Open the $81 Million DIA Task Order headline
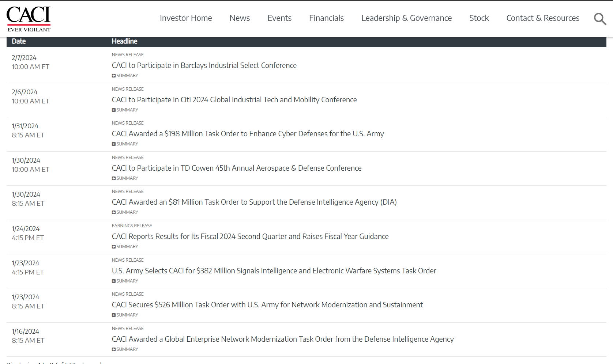The height and width of the screenshot is (364, 613). [254, 202]
